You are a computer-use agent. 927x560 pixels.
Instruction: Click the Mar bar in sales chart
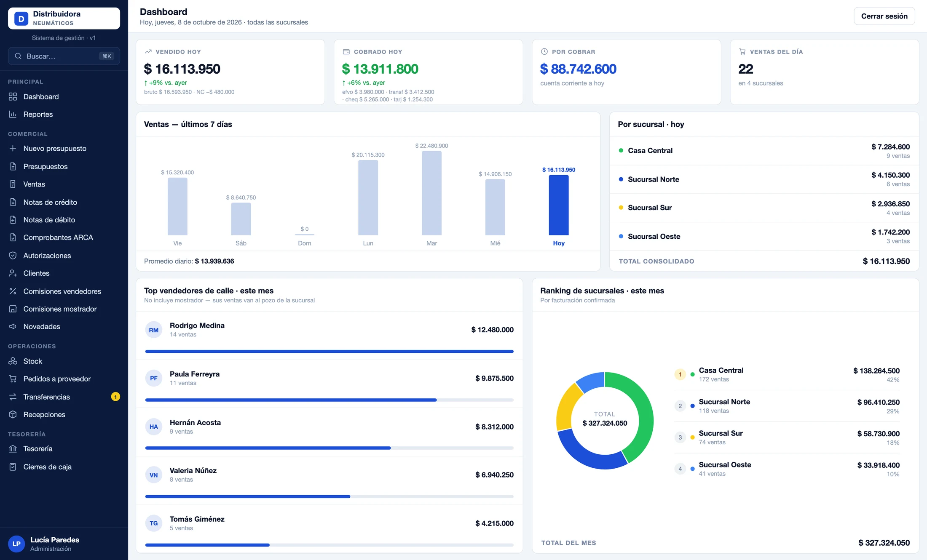(x=431, y=193)
